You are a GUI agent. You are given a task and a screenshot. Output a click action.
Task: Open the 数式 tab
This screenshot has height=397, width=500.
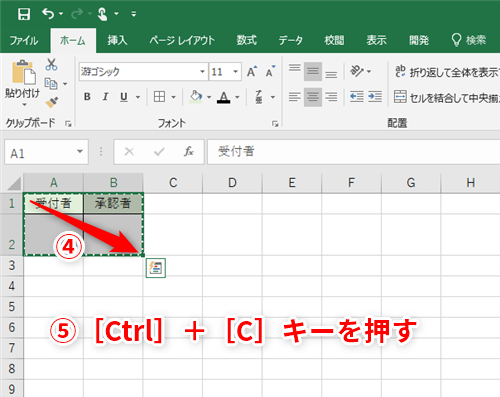[x=246, y=40]
